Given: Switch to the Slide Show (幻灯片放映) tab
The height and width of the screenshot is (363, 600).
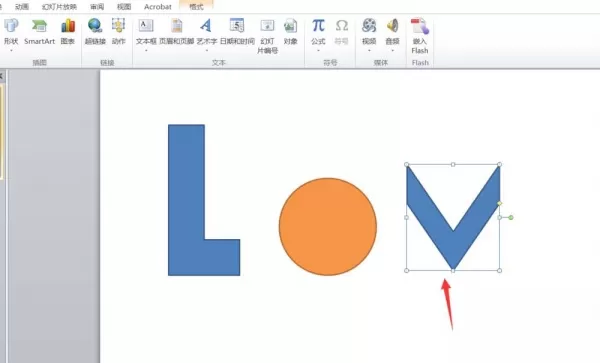Looking at the screenshot, I should (x=59, y=7).
